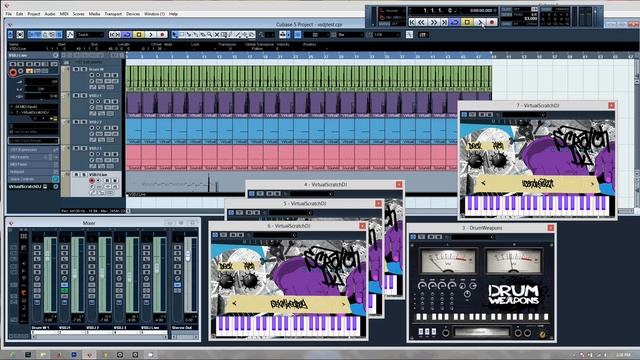
Task: Turn right deck knob in 6 - VirtualScratchDJ
Action: pos(249,280)
